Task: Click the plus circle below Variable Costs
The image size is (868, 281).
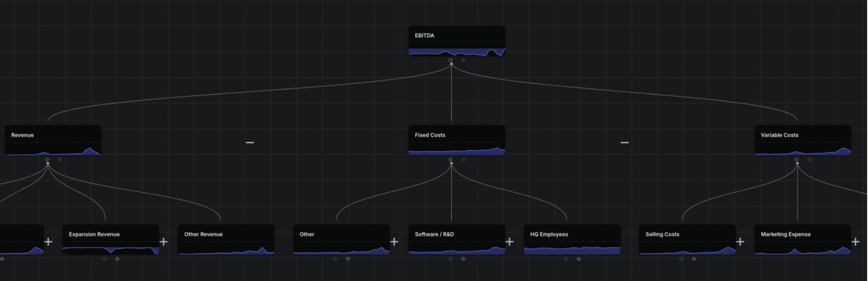Action: tap(809, 160)
